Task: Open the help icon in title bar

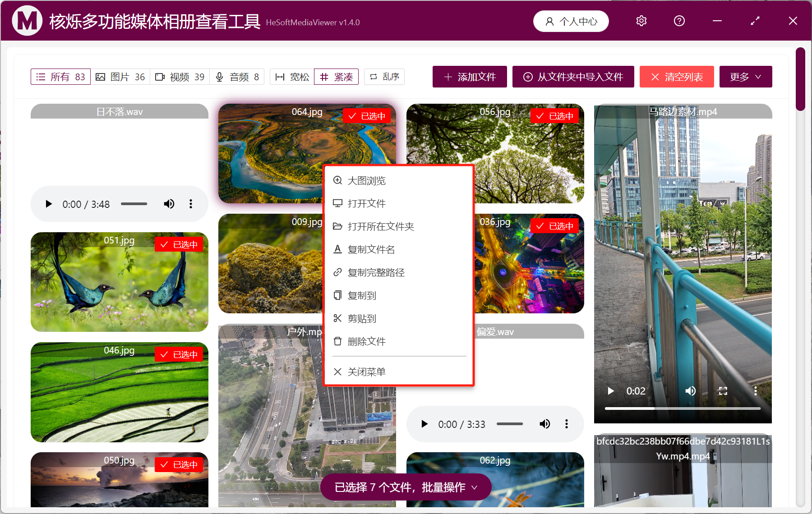Action: pos(679,21)
